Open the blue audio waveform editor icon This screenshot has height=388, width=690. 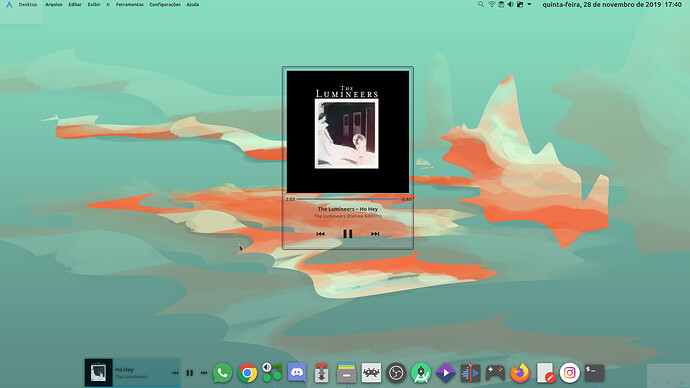[470, 373]
